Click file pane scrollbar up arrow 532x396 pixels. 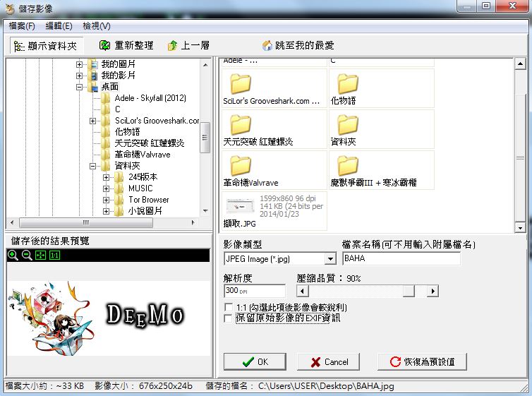(x=520, y=64)
